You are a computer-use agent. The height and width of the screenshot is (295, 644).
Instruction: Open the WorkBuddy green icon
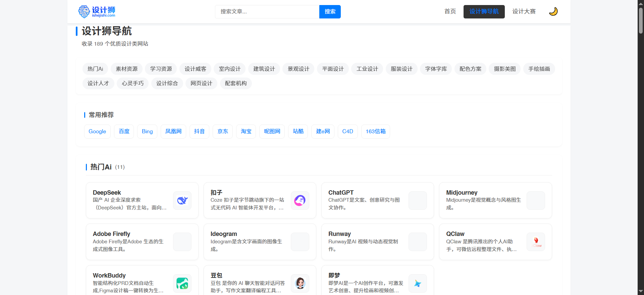point(182,283)
